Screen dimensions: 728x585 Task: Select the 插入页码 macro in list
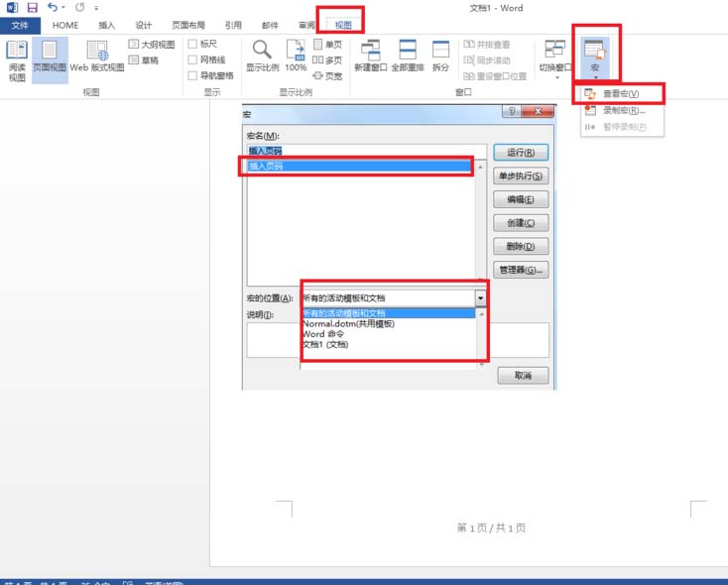[359, 167]
